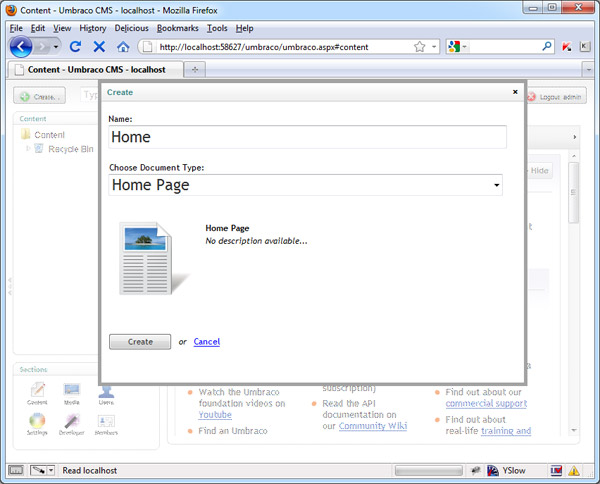Open the Google search engine selector

(458, 47)
